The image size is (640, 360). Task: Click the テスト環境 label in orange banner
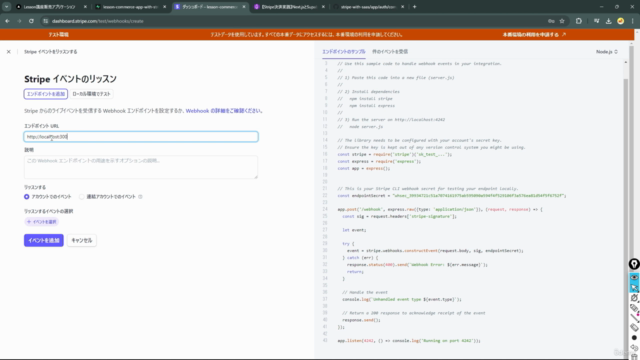pyautogui.click(x=58, y=35)
